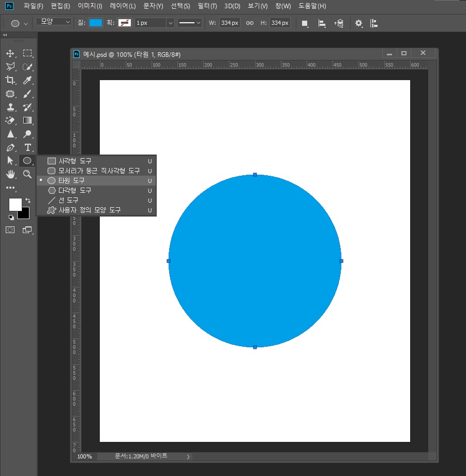Click the Ellipse shape tool in toolbar
Image resolution: width=466 pixels, height=476 pixels.
[x=27, y=161]
